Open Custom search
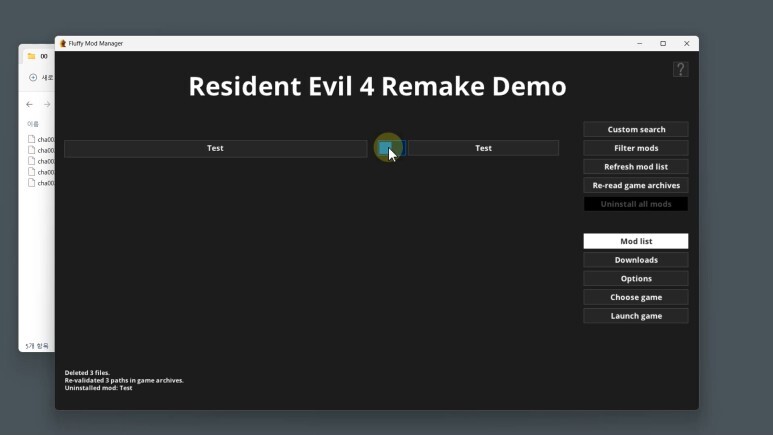 tap(636, 129)
